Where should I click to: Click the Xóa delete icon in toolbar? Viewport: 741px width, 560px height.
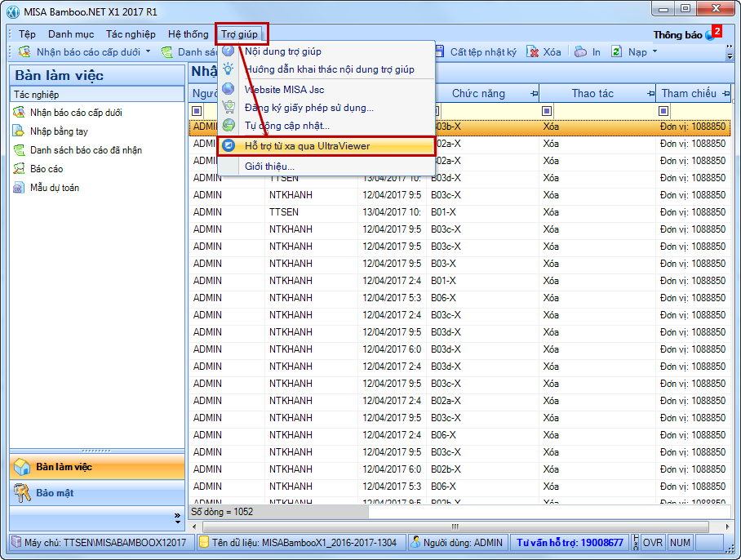533,51
